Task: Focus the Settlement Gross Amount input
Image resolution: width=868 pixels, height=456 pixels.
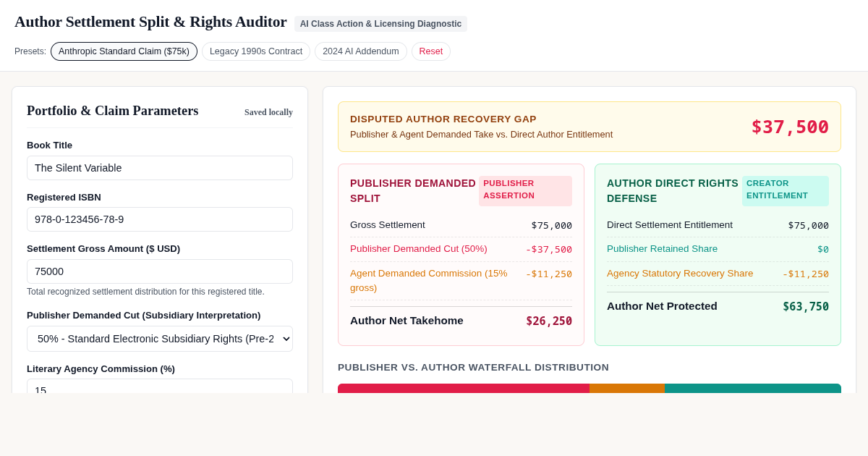Action: [160, 271]
